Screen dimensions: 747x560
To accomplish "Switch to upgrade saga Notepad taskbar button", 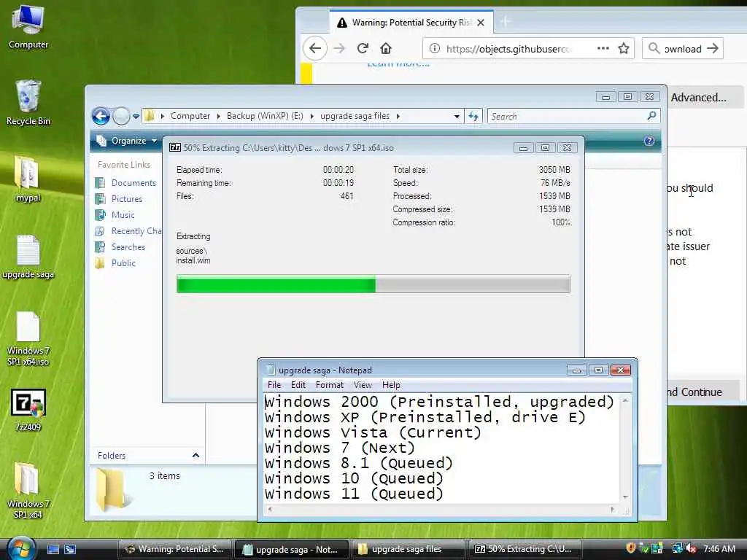I will coord(291,549).
